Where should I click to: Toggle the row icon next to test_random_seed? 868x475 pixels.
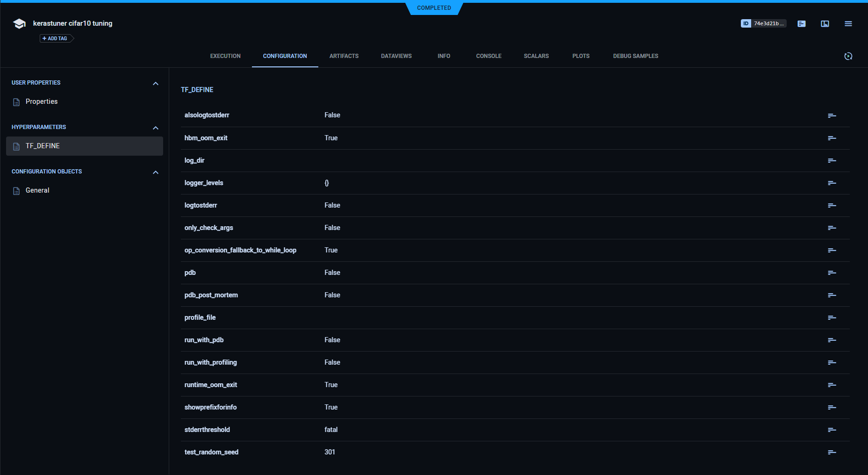tap(832, 452)
